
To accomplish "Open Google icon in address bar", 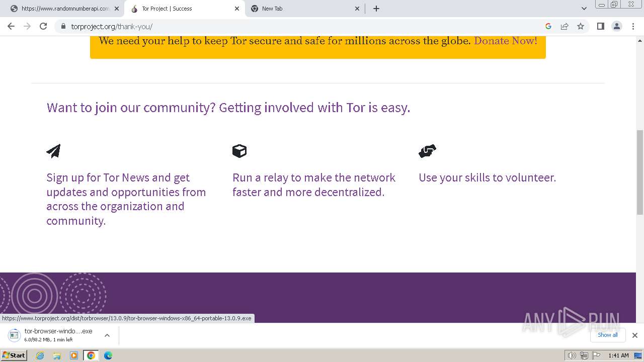I will tap(548, 26).
